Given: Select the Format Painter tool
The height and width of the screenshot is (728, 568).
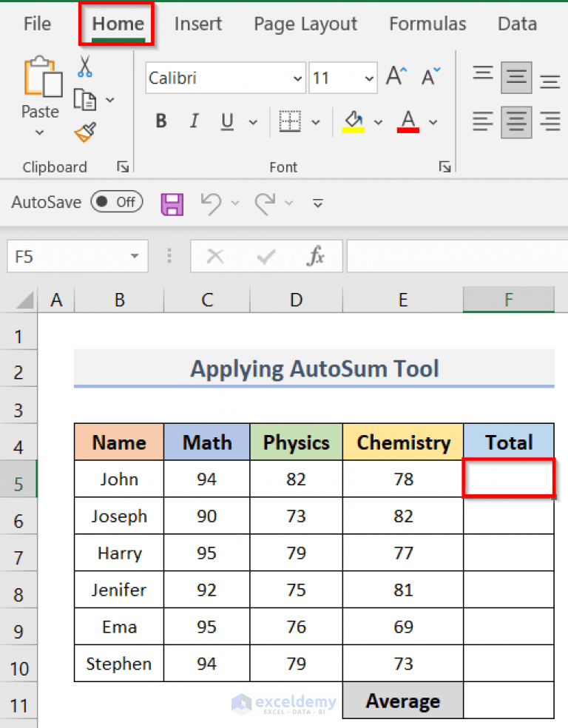Looking at the screenshot, I should point(85,130).
